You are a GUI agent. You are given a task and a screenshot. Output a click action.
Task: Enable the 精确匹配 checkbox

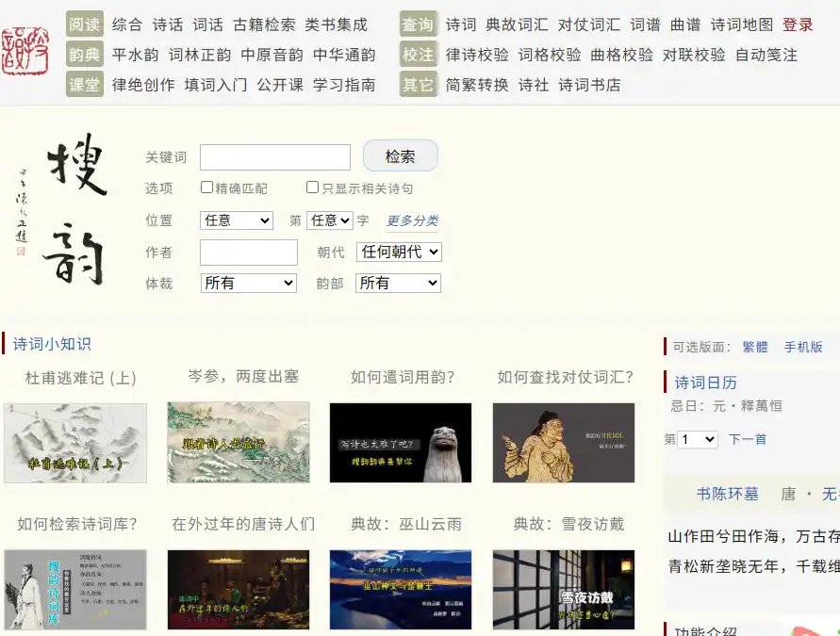tap(206, 187)
